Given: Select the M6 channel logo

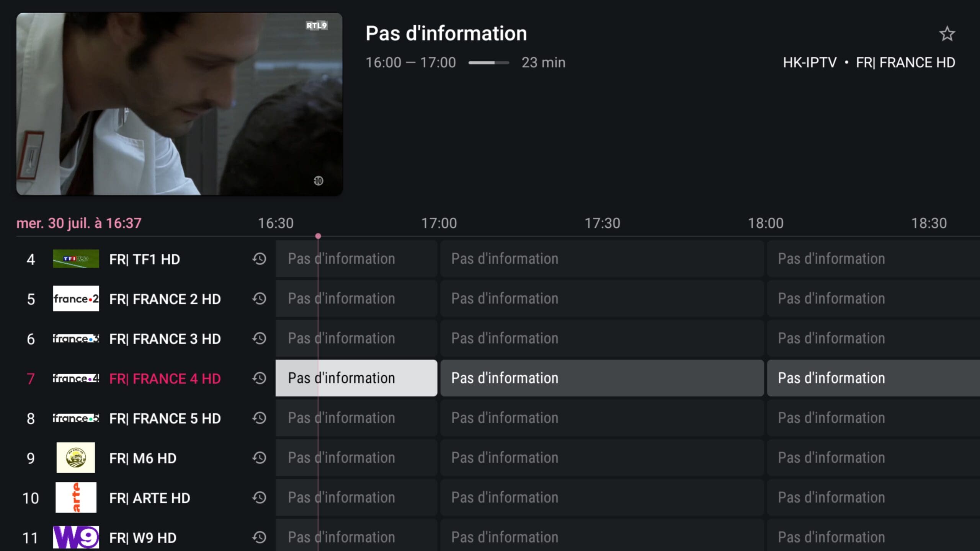Looking at the screenshot, I should 76,458.
